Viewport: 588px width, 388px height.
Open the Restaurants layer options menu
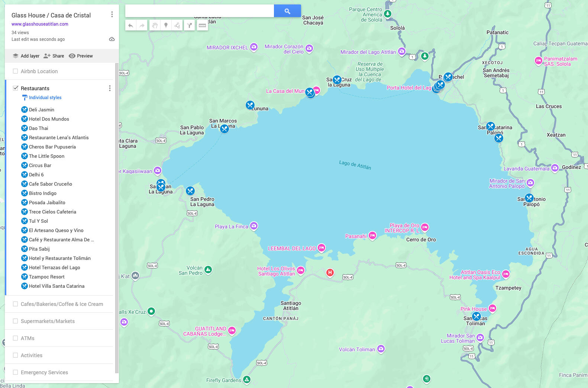110,88
